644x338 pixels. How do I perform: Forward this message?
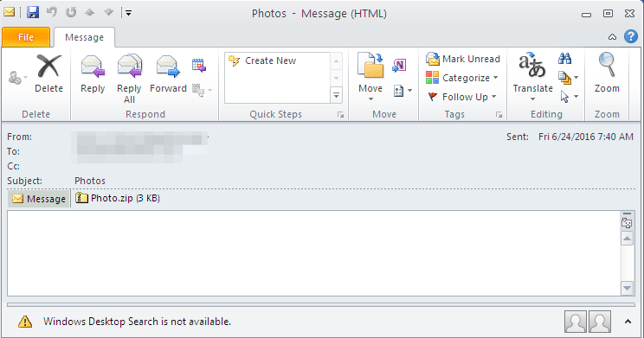pos(168,73)
